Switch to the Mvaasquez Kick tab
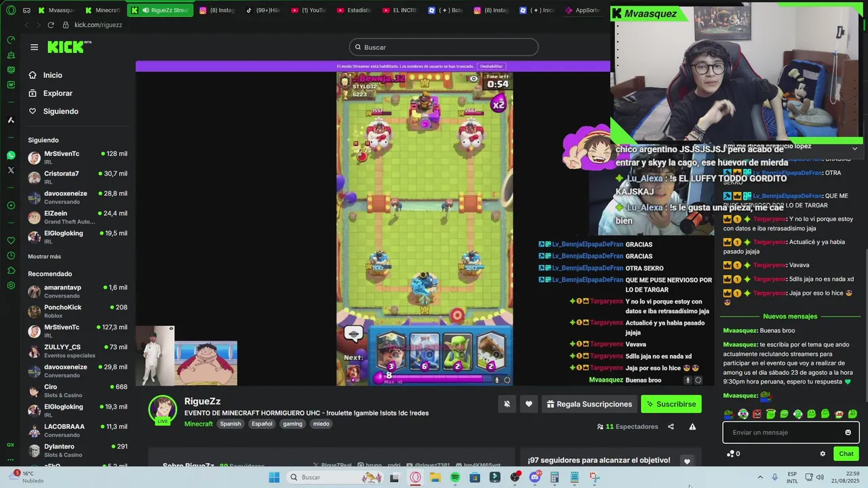The image size is (868, 488). click(x=57, y=10)
